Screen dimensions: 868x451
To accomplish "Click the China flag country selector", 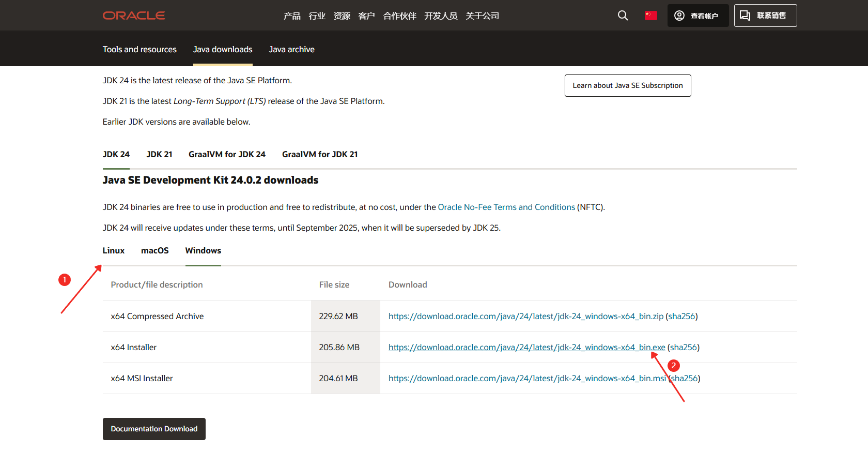I will coord(650,16).
